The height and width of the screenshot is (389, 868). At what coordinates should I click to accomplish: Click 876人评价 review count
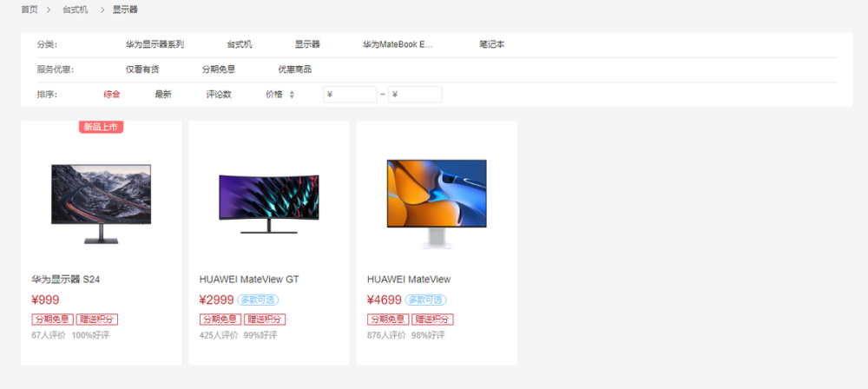coord(386,336)
